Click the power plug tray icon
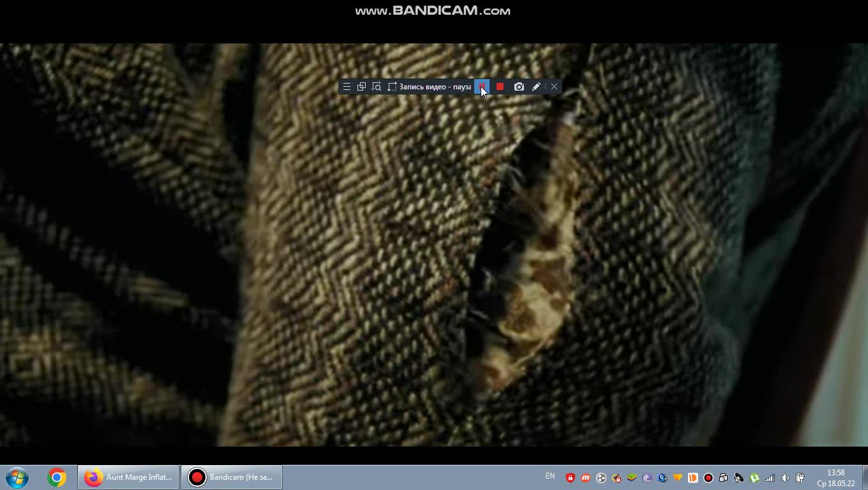This screenshot has width=868, height=490. 800,478
